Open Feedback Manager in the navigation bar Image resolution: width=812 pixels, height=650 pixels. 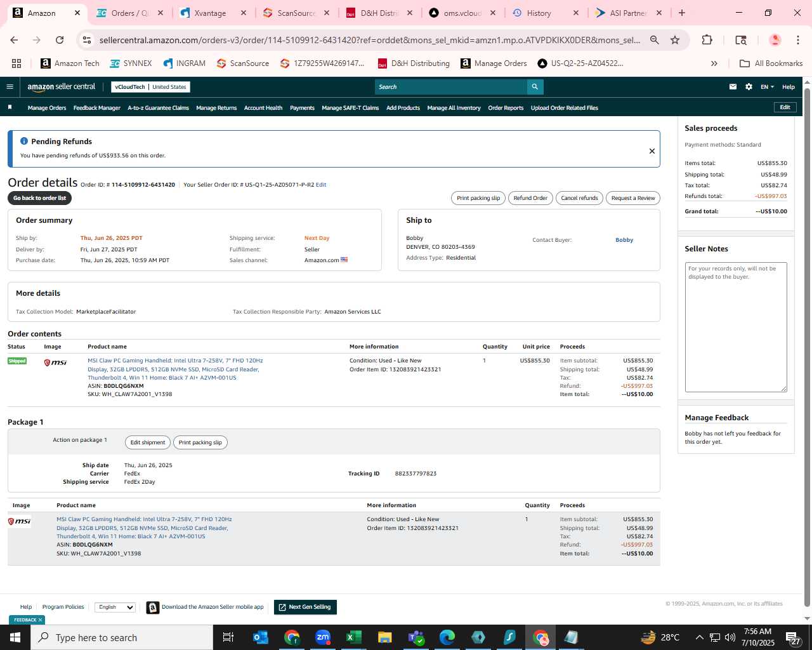pyautogui.click(x=97, y=108)
